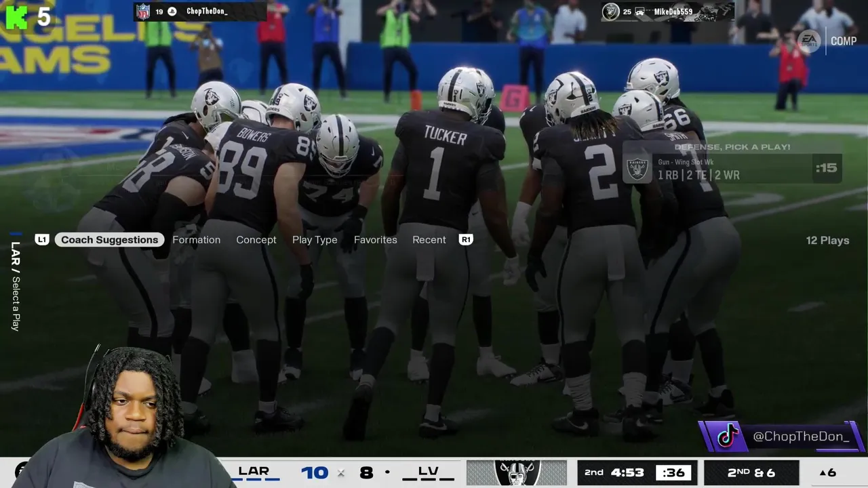Click the 2nd & 6 down indicator

[x=751, y=472]
